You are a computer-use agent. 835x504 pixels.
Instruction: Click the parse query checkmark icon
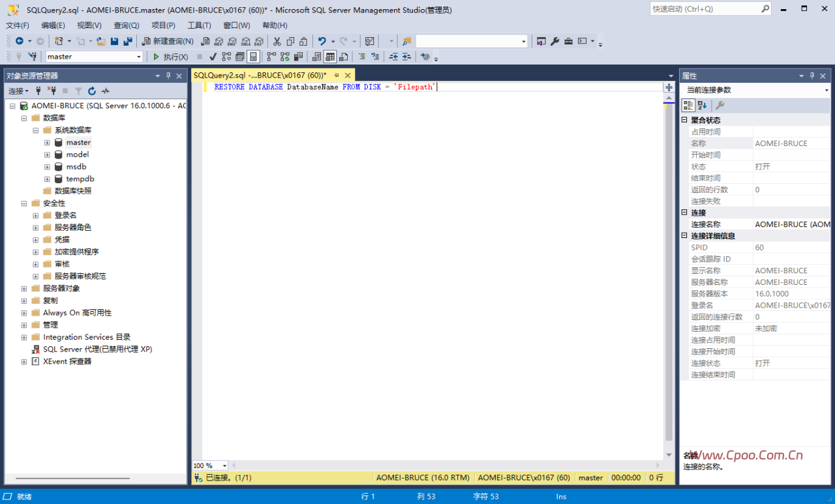click(213, 57)
